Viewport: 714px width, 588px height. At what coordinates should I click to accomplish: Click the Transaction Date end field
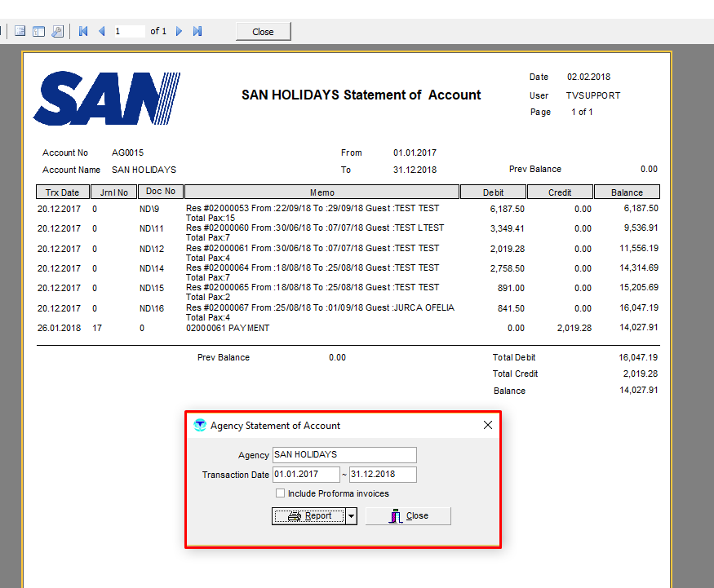point(383,475)
